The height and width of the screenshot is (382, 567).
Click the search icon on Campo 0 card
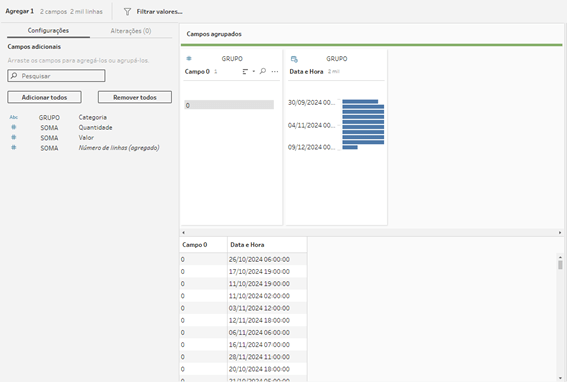[x=263, y=71]
